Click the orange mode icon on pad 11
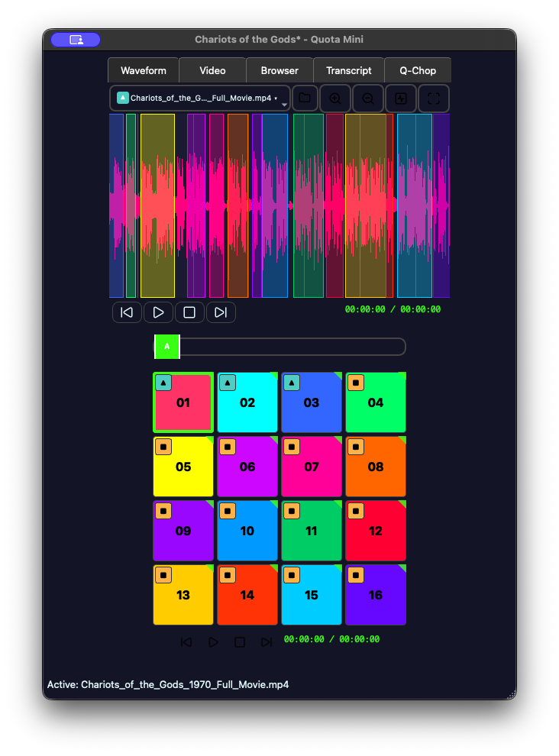The height and width of the screenshot is (756, 559). (292, 511)
